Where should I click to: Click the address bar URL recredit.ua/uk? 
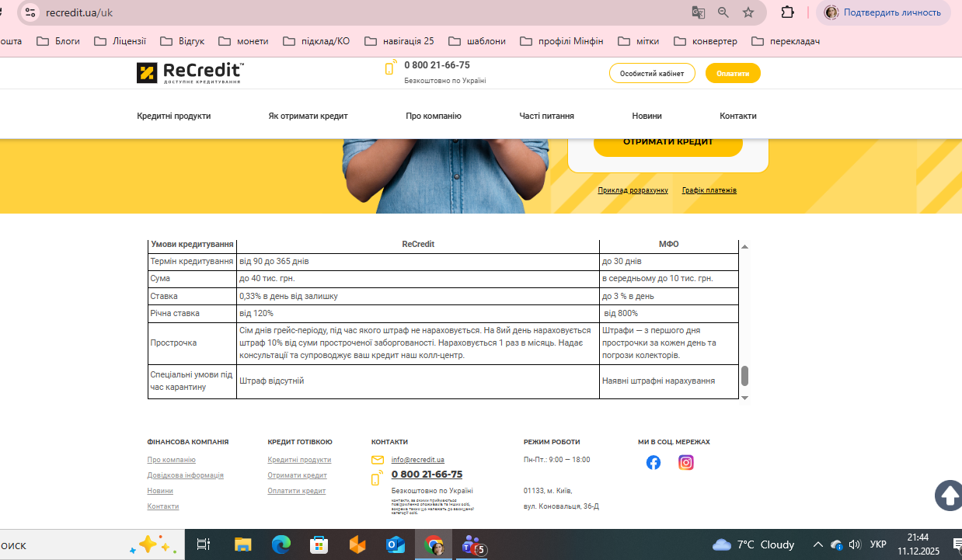[x=80, y=12]
